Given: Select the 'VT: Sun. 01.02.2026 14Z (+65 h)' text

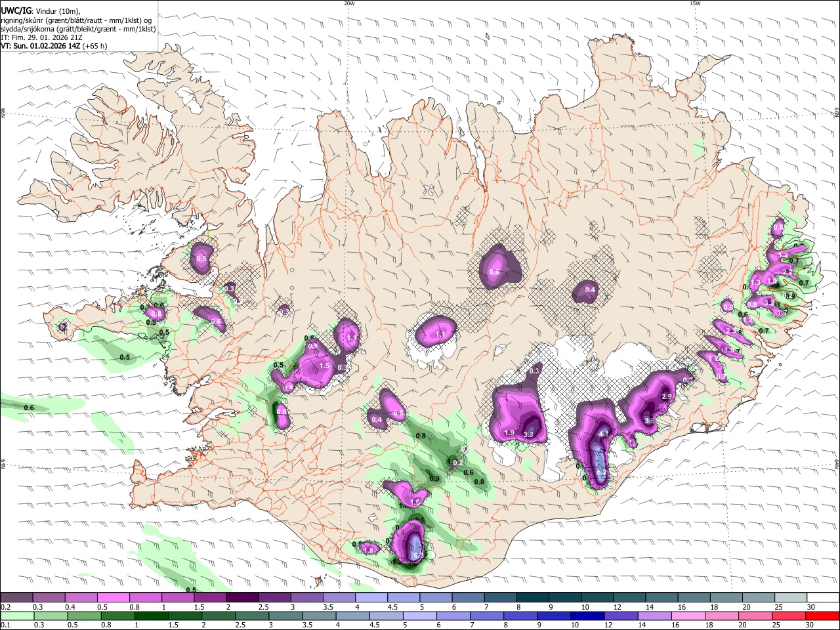Looking at the screenshot, I should [x=54, y=46].
